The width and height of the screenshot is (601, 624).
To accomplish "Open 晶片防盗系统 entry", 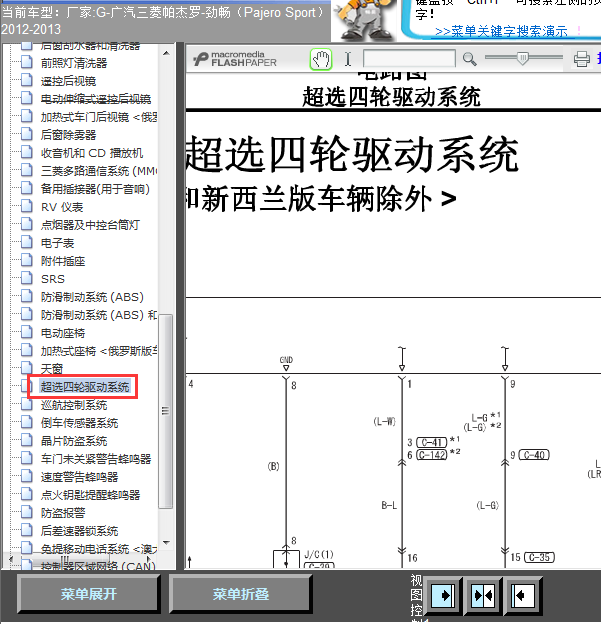I will point(74,441).
